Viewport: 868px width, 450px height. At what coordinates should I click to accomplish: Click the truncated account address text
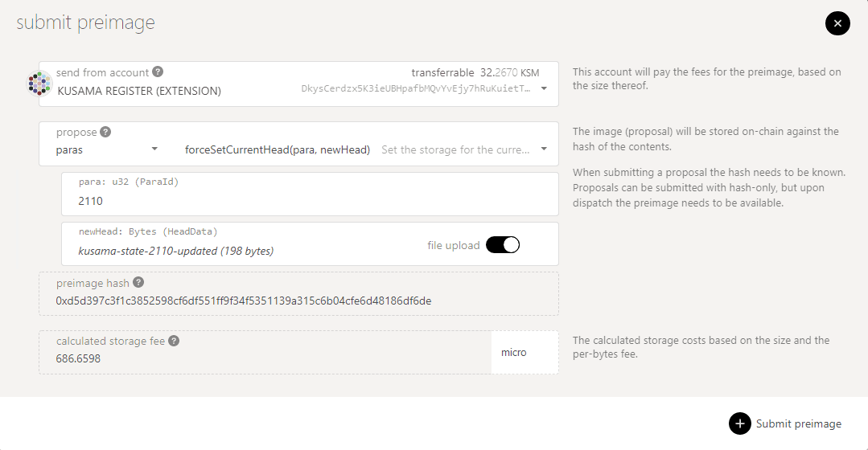pos(415,88)
